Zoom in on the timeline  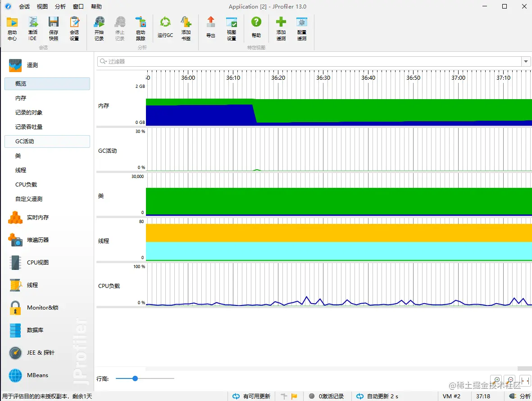[497, 380]
